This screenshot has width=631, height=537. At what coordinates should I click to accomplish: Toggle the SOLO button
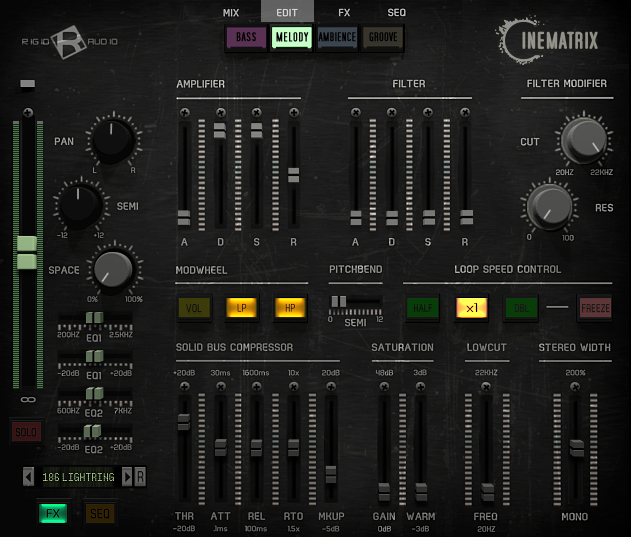(x=26, y=432)
